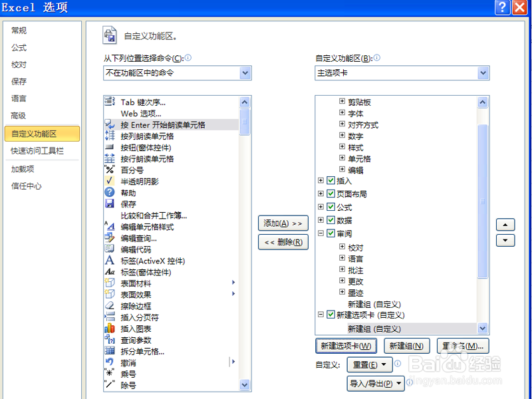Click the move down arrow button
Screen dimensions: 532x399
click(505, 240)
